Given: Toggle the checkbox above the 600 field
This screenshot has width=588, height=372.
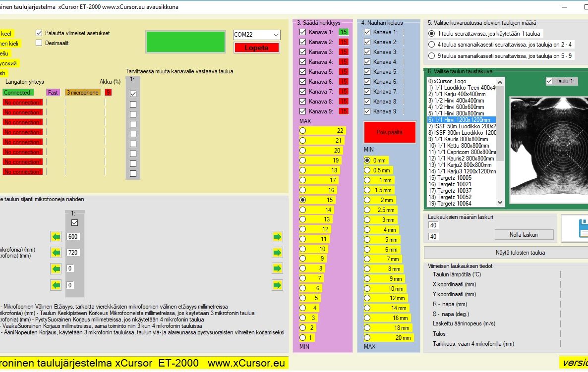Looking at the screenshot, I should point(75,222).
